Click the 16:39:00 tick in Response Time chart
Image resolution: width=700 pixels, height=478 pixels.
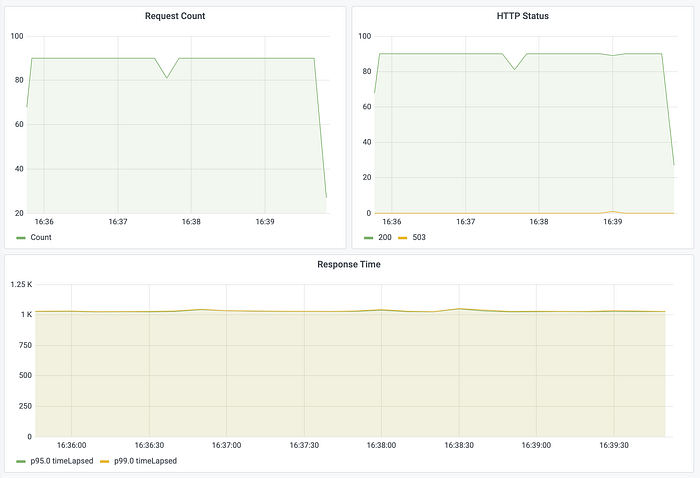(536, 445)
